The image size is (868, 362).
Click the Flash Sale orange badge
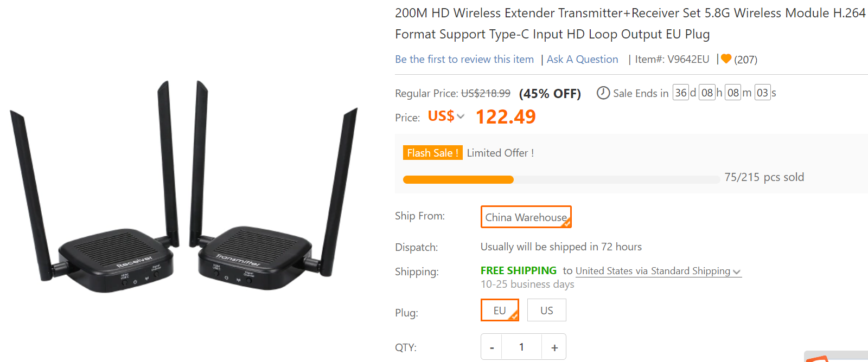point(432,153)
